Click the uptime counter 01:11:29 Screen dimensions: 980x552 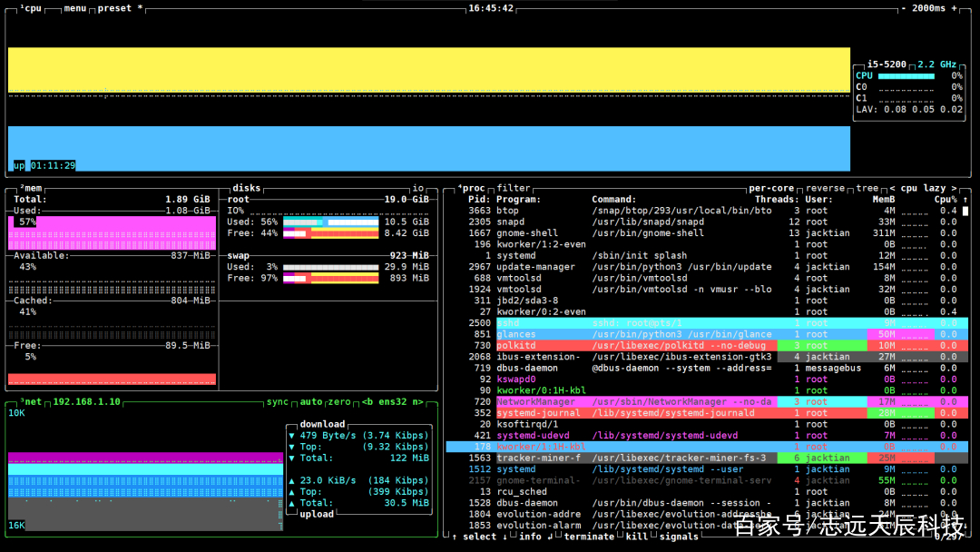coord(53,165)
